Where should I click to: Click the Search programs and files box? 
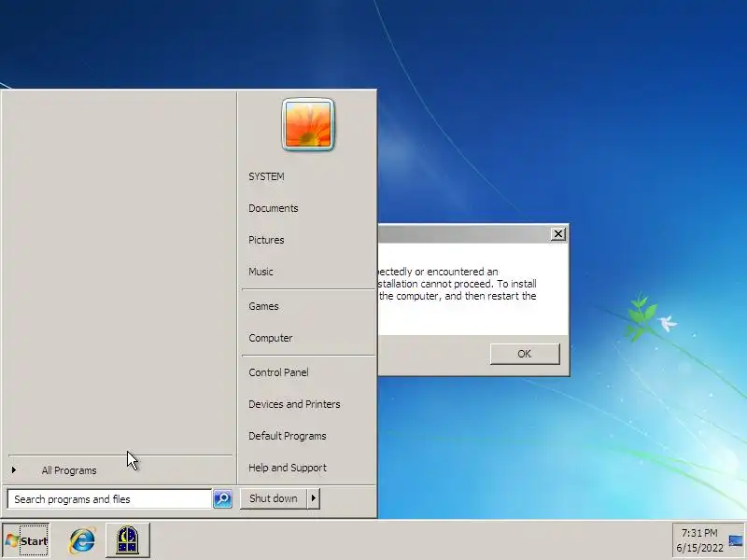(x=109, y=499)
